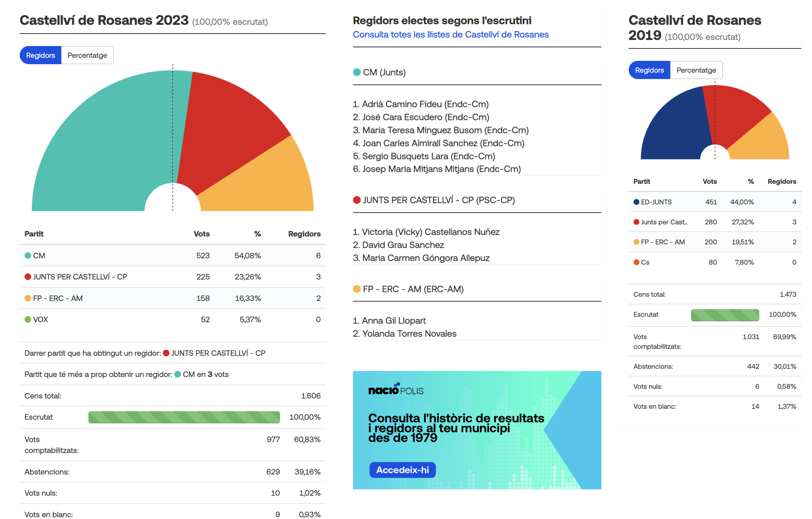Click 'Junts per Cast...' row in 2019 table
Image resolution: width=812 pixels, height=519 pixels.
[715, 222]
